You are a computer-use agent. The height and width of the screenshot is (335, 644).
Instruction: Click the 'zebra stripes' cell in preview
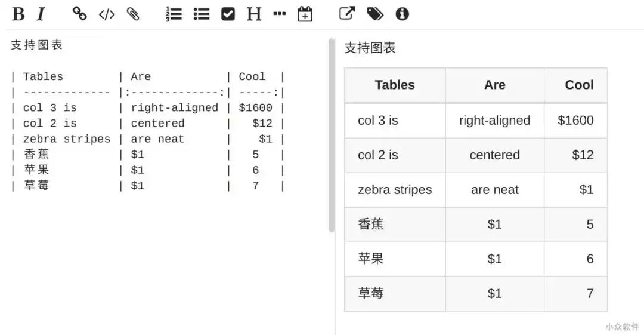click(395, 190)
